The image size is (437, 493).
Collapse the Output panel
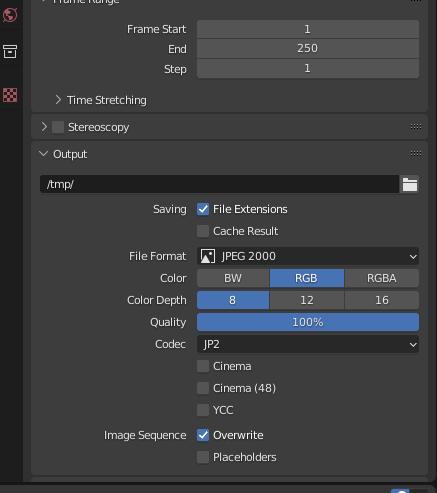[x=43, y=154]
